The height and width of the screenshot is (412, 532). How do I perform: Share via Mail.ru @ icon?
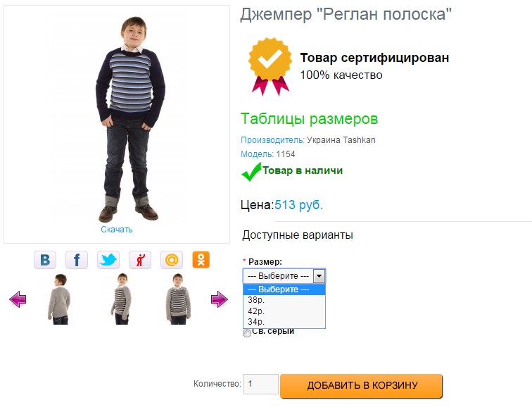172,260
